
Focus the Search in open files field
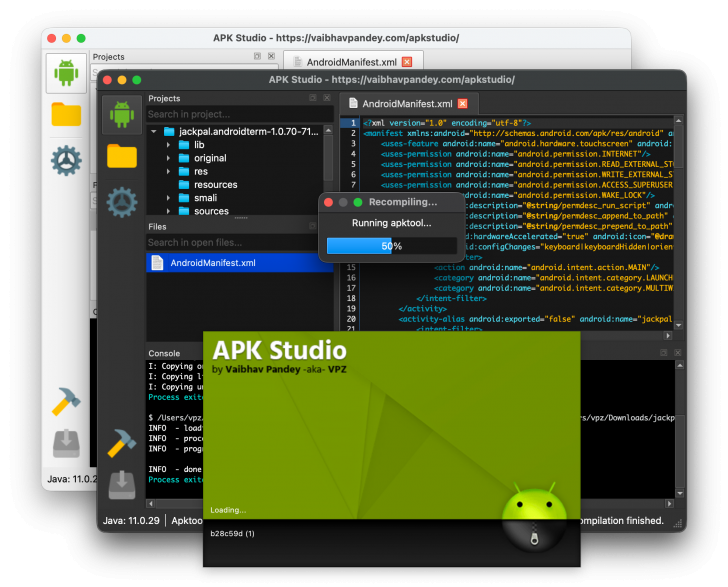pos(232,242)
